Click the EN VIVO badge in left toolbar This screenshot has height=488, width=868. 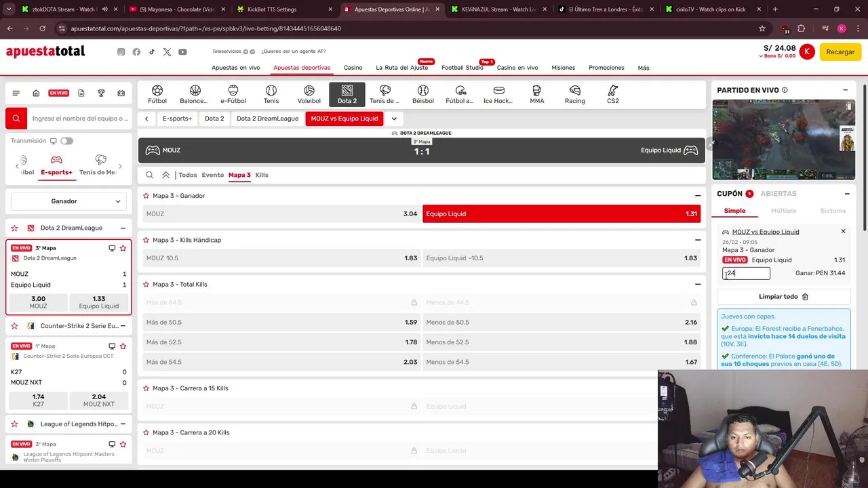click(x=58, y=93)
